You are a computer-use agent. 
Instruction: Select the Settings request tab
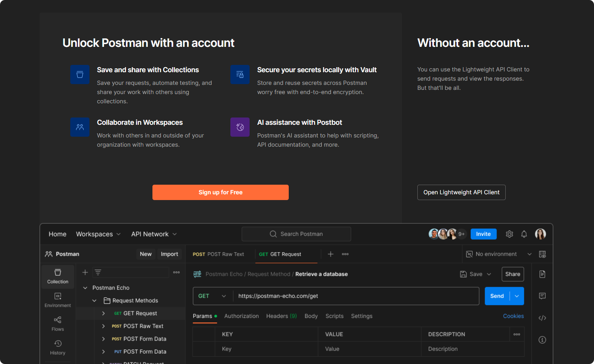click(362, 316)
